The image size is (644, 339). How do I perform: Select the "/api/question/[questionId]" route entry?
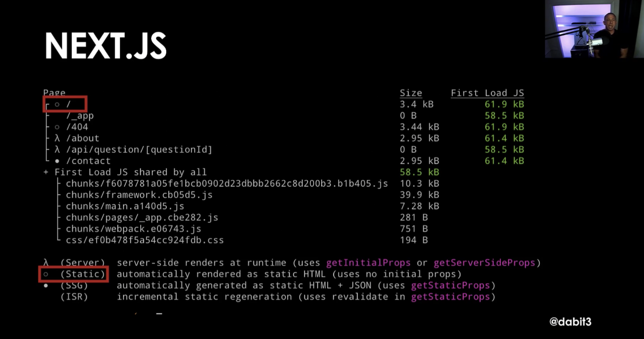pyautogui.click(x=139, y=150)
